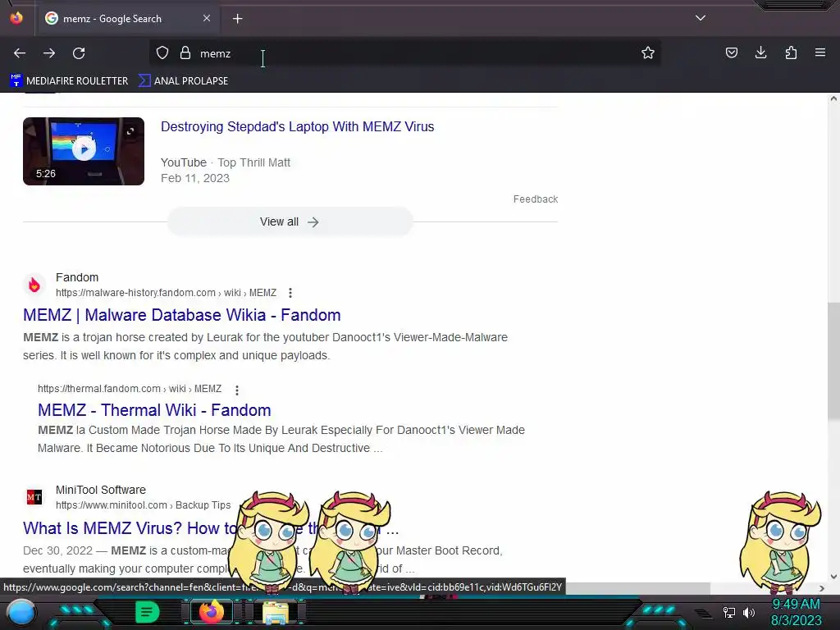Open What Is MEMZ Virus result link
Image resolution: width=840 pixels, height=630 pixels.
tap(211, 528)
